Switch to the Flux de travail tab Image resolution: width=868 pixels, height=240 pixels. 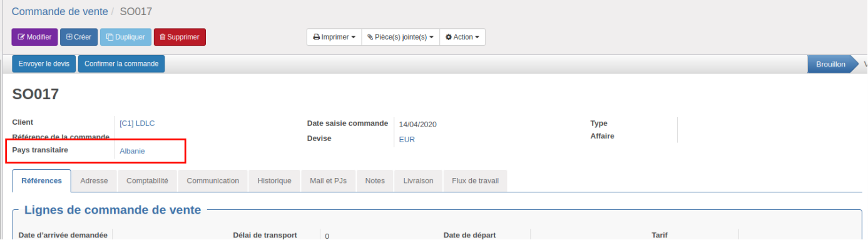click(475, 180)
